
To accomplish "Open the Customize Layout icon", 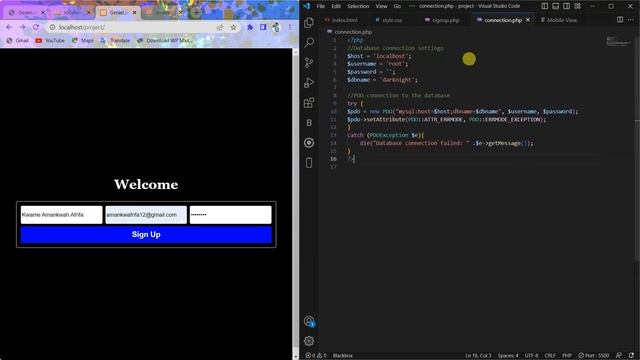I will [x=578, y=6].
